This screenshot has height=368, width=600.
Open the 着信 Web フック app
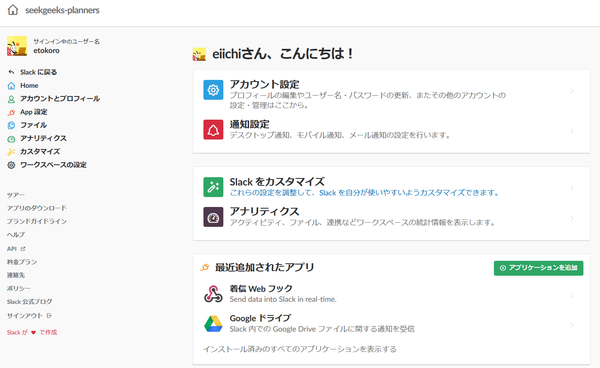pyautogui.click(x=261, y=289)
